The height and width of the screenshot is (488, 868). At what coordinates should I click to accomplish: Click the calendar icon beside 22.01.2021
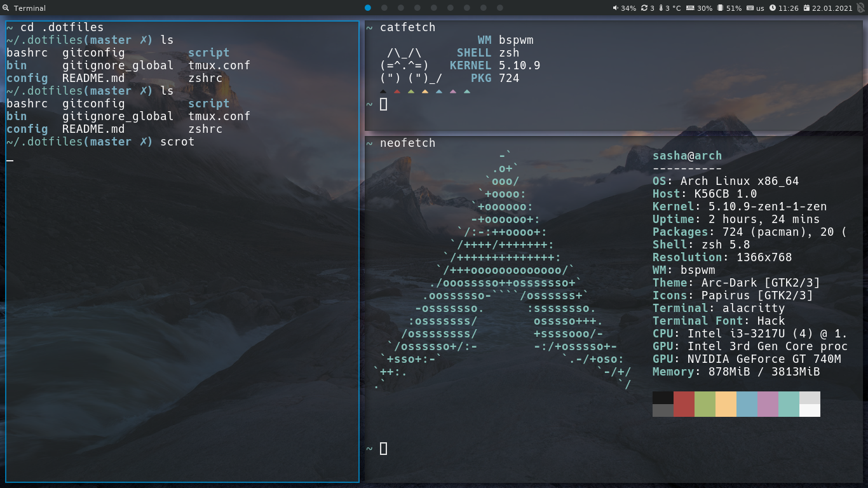(x=807, y=8)
